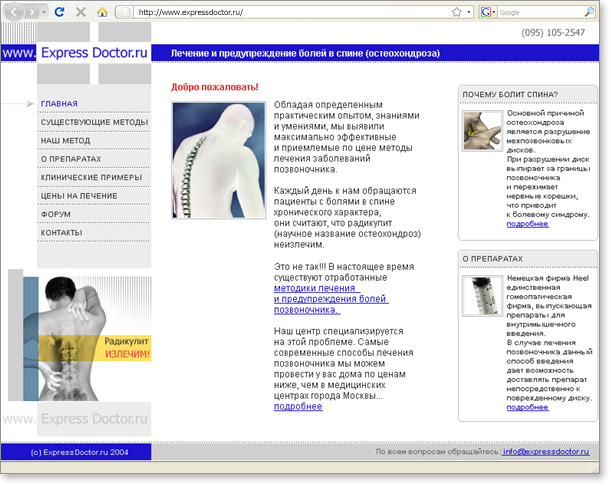Bookmark the page with the star icon
This screenshot has height=486, width=611.
click(x=457, y=12)
